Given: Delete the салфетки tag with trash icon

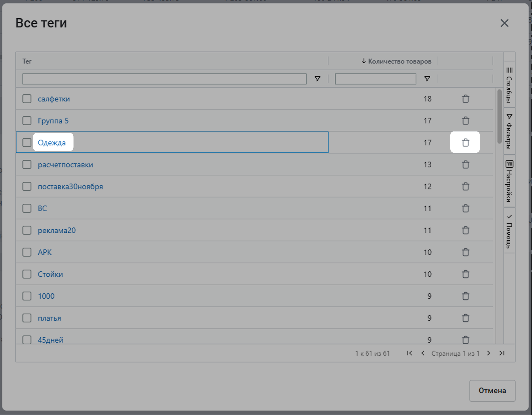Looking at the screenshot, I should click(x=465, y=99).
